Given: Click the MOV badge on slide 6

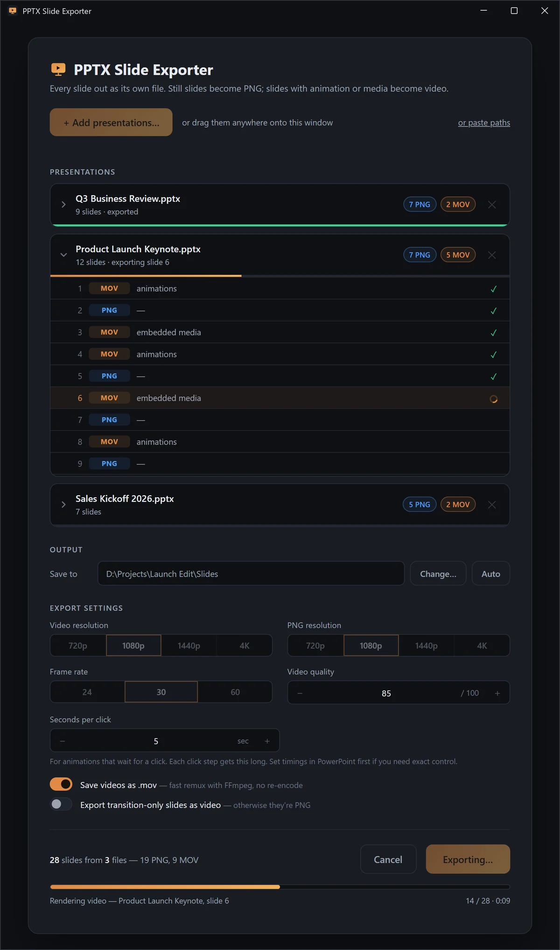Looking at the screenshot, I should (x=109, y=398).
